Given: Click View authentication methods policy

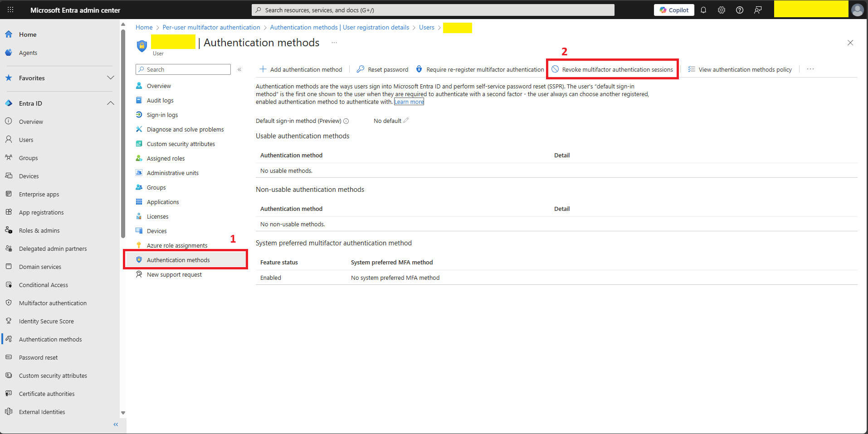Looking at the screenshot, I should (x=740, y=69).
